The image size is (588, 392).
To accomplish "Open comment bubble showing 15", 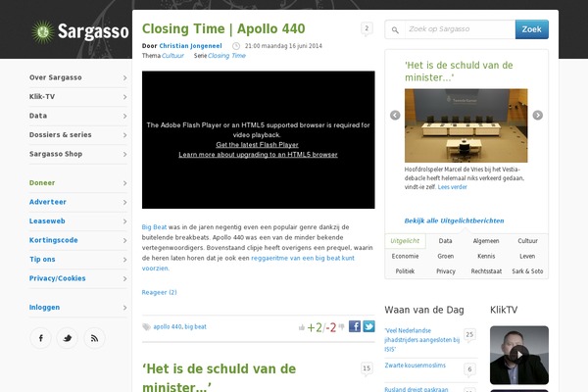I will click(367, 368).
